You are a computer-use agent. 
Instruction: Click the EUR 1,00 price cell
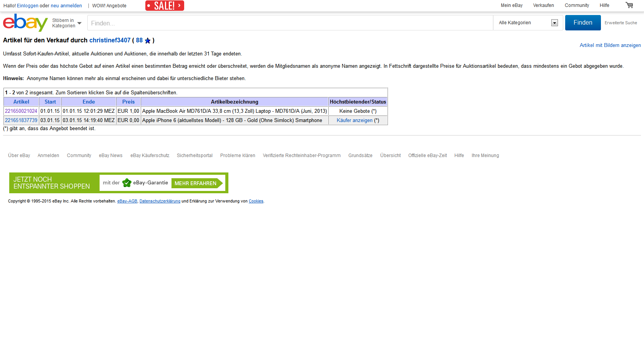pos(128,111)
